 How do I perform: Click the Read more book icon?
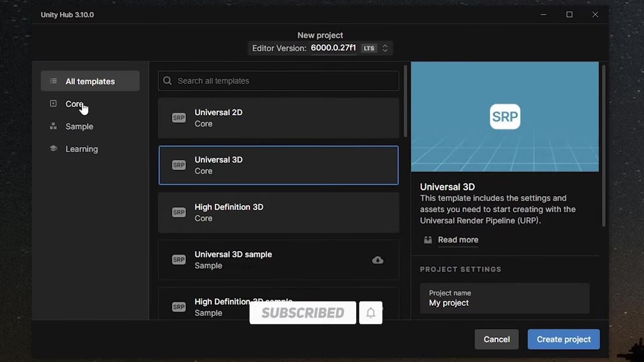pos(428,240)
